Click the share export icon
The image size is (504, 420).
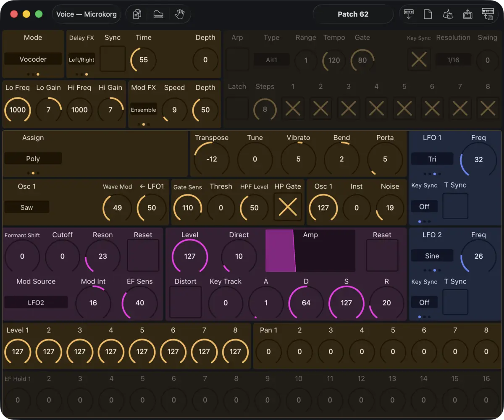467,14
